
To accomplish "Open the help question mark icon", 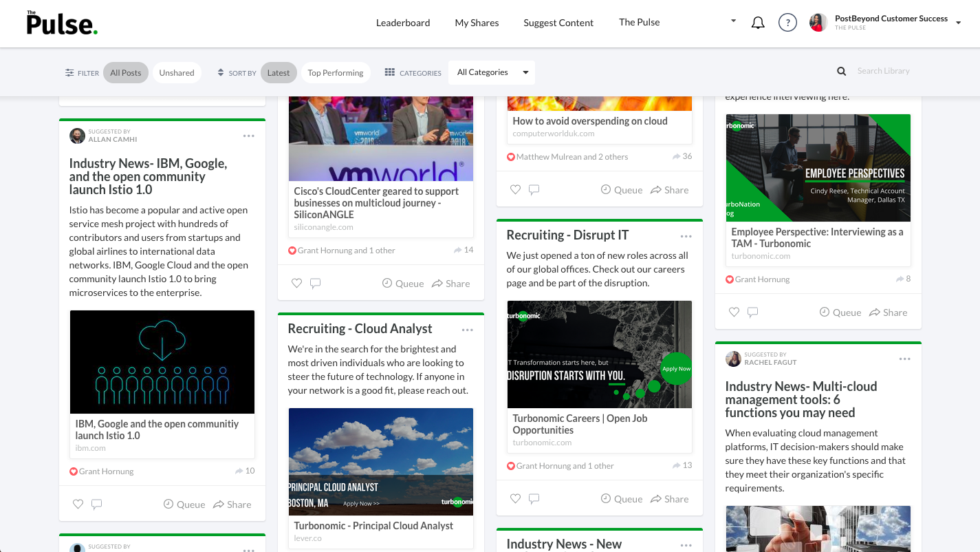I will click(x=787, y=23).
